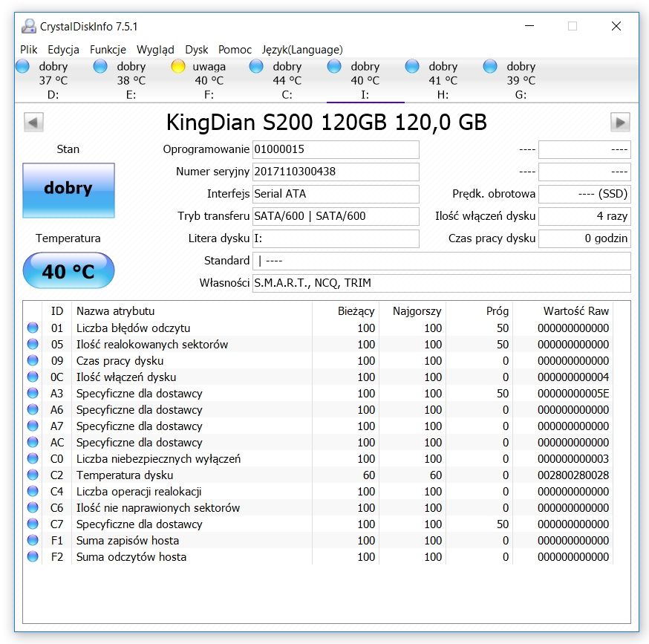Click the Prędk. obrotowa value (SSD)
649x644 pixels.
pyautogui.click(x=584, y=194)
